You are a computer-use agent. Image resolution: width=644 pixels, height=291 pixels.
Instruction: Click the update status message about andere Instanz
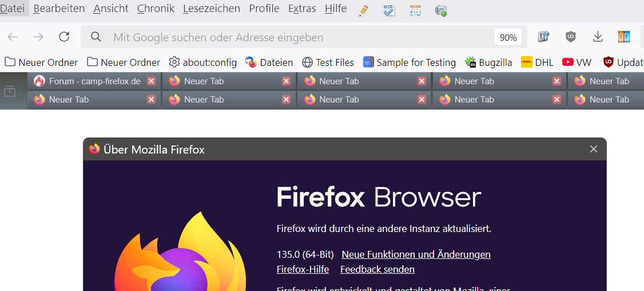pyautogui.click(x=384, y=229)
